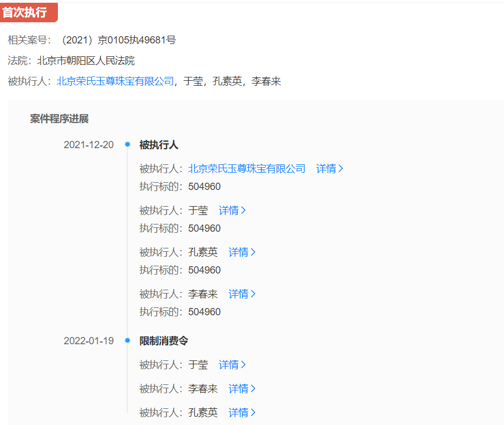Screen dimensions: 504x425
Task: Click the blue timeline dot for 2021-12-20
Action: 128,145
